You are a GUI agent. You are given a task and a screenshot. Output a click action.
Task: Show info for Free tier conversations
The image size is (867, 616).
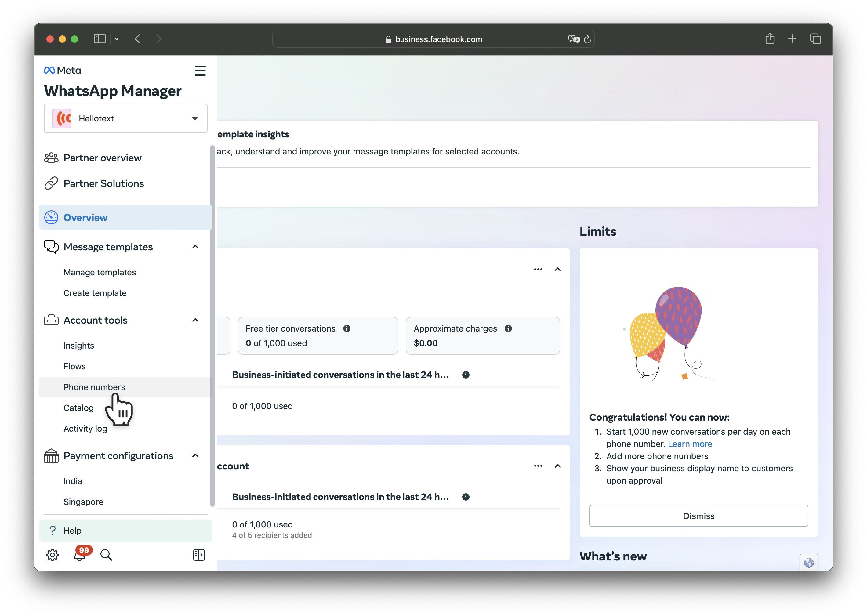coord(347,328)
